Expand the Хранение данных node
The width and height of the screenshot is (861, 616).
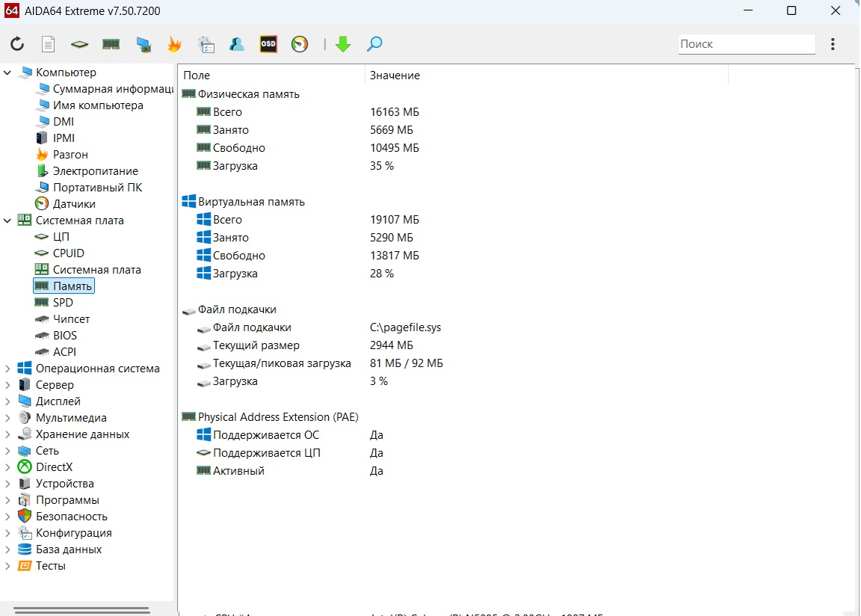[x=7, y=435]
